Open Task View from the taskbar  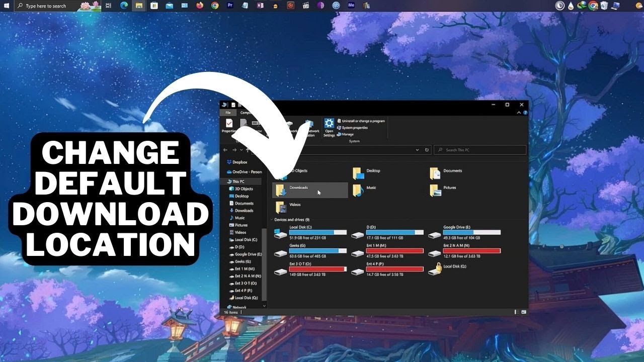point(109,6)
